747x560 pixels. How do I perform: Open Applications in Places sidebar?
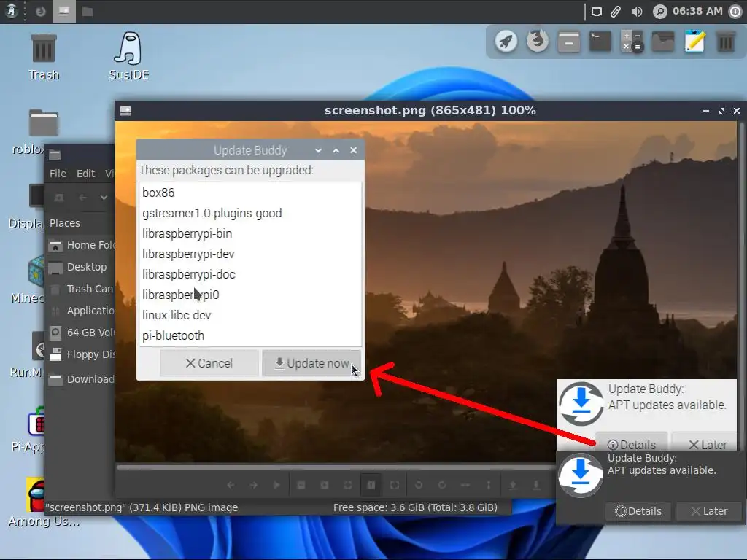point(82,311)
